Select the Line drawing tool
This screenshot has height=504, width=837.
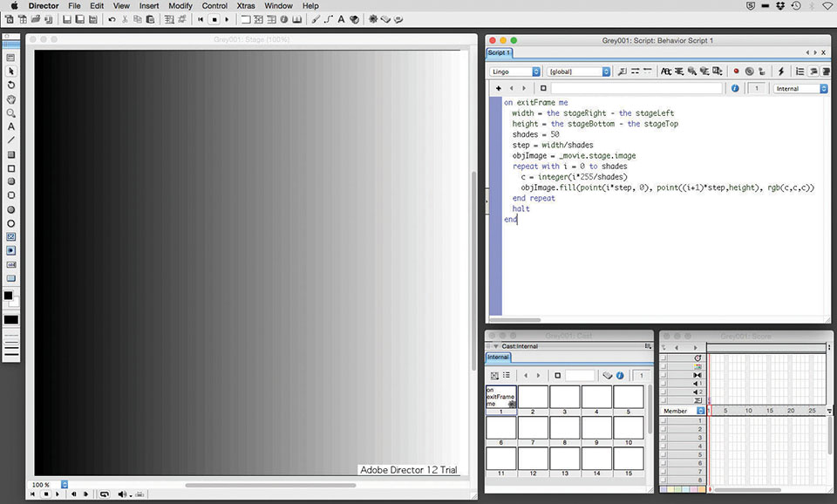[11, 140]
